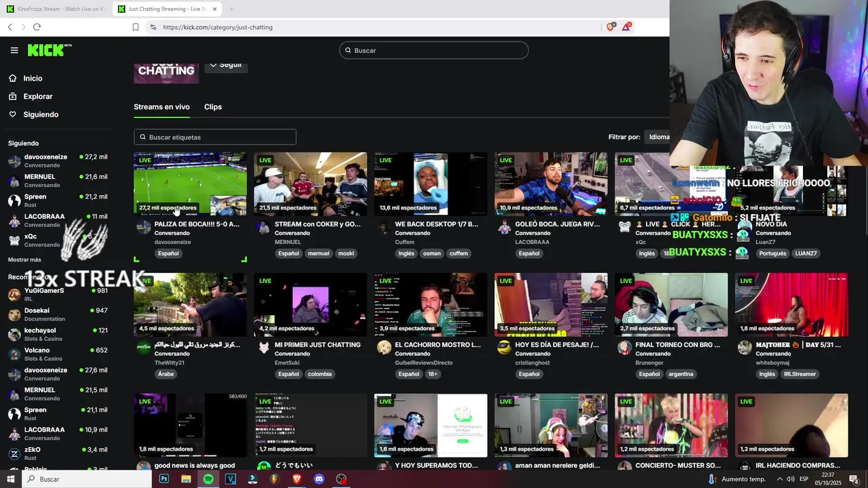Image resolution: width=868 pixels, height=488 pixels.
Task: Open the Idioma filter dropdown
Action: 657,137
